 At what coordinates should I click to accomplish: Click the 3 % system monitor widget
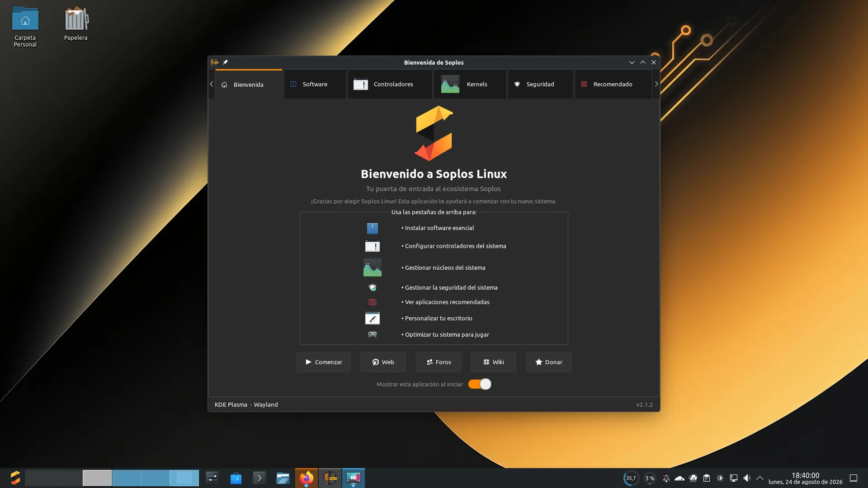coord(650,478)
